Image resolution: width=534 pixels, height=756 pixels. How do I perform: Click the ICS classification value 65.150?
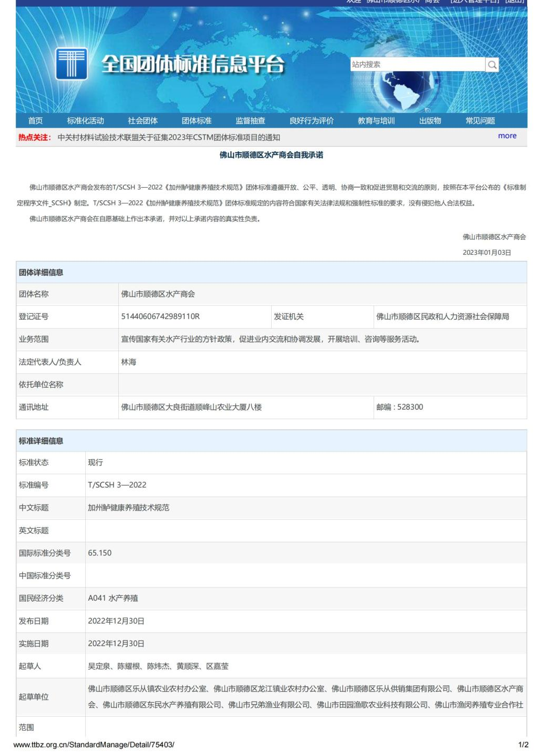click(99, 553)
